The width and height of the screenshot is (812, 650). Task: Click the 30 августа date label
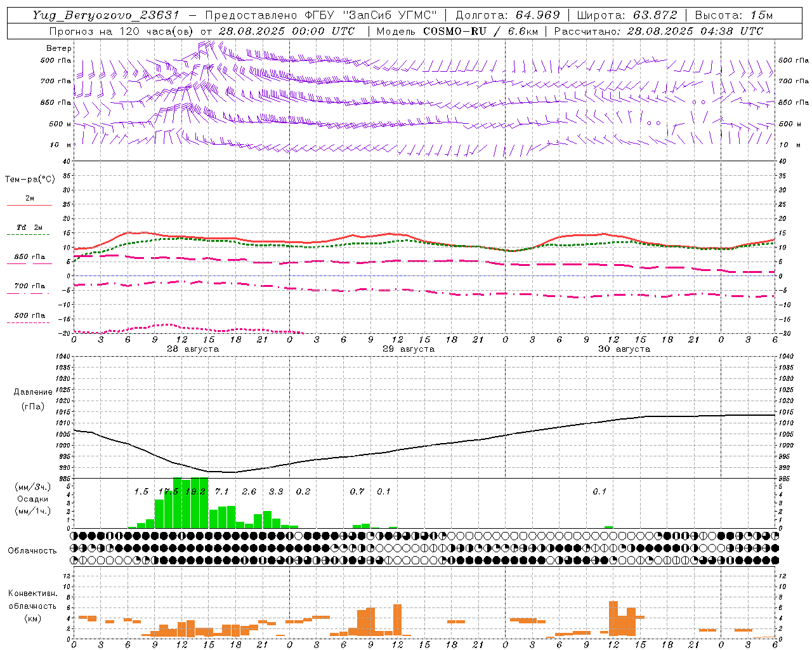pyautogui.click(x=624, y=349)
